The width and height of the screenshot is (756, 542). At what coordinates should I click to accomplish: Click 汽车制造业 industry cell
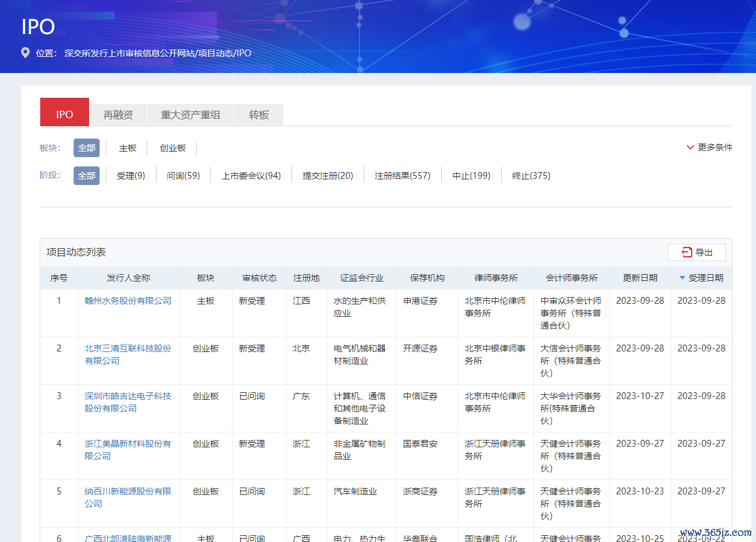355,491
